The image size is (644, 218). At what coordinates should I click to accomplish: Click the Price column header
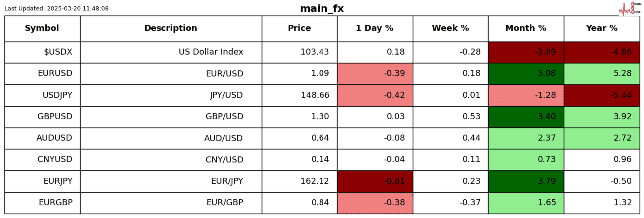(299, 28)
